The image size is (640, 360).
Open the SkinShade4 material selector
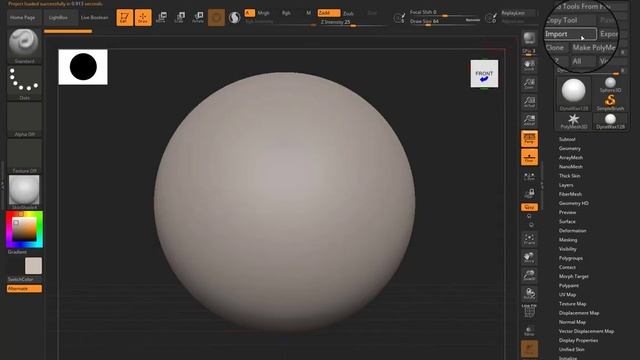[x=24, y=192]
